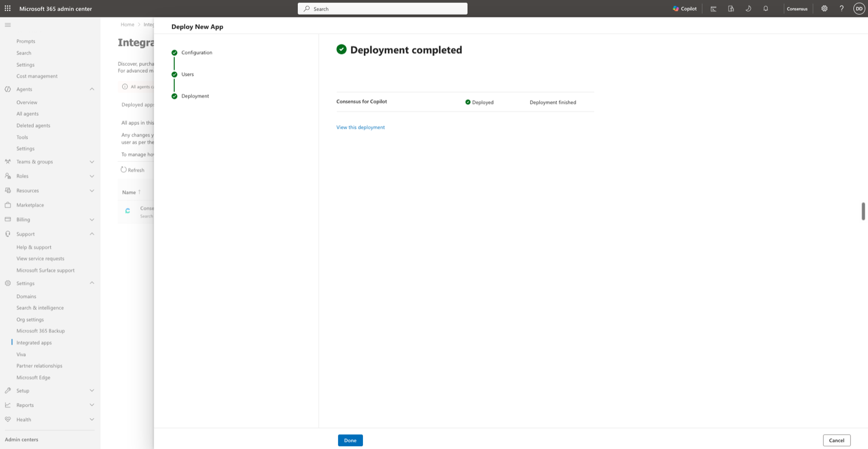
Task: Open Copilot from the top bar
Action: click(685, 9)
